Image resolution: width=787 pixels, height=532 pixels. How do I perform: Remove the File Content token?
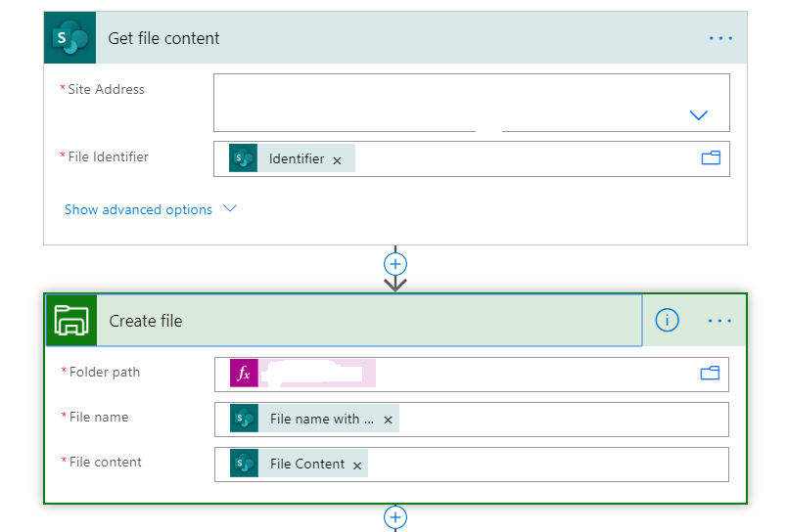pyautogui.click(x=357, y=465)
